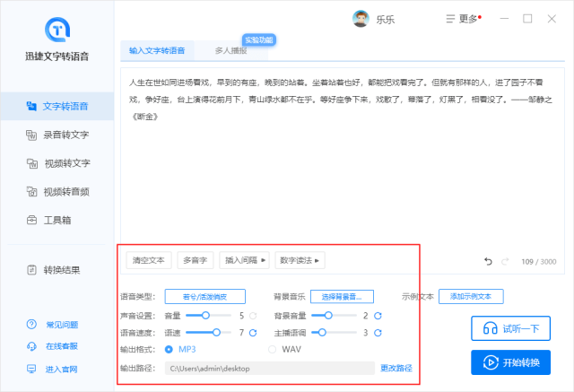The width and height of the screenshot is (574, 392).
Task: Click the 开始转换 button
Action: tap(510, 363)
